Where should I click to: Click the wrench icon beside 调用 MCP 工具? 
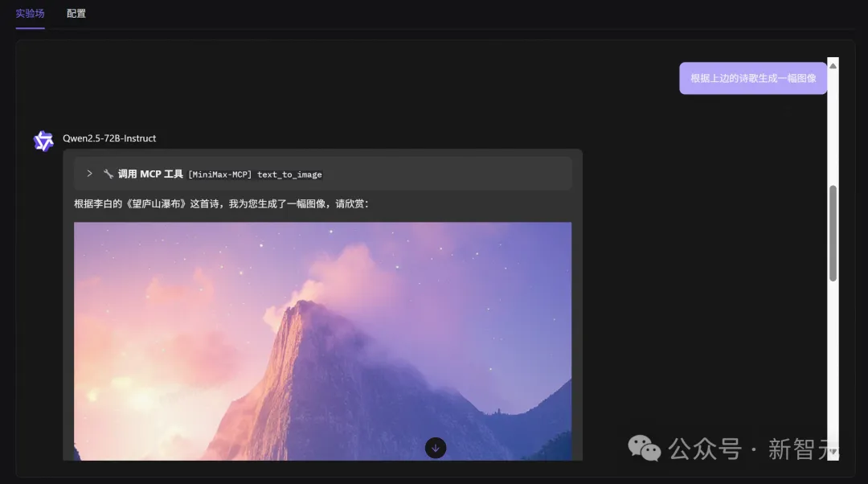(x=108, y=174)
